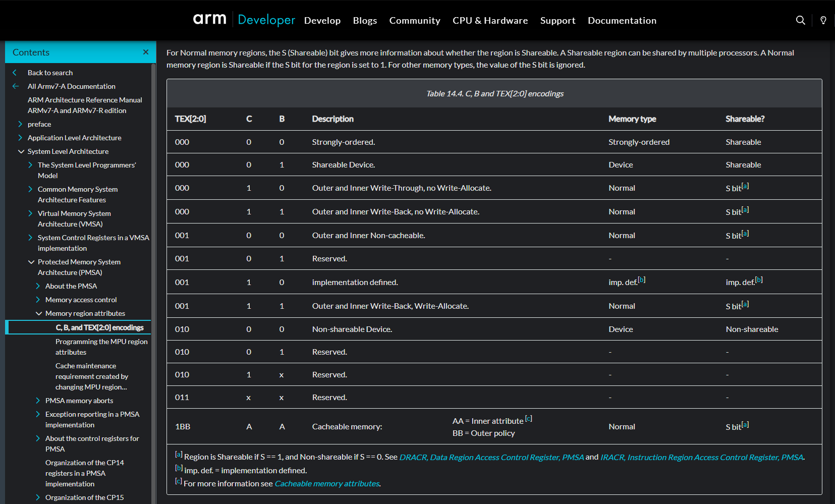Open All Armv7-A Documentation
Screen dimensions: 835x504
71,86
